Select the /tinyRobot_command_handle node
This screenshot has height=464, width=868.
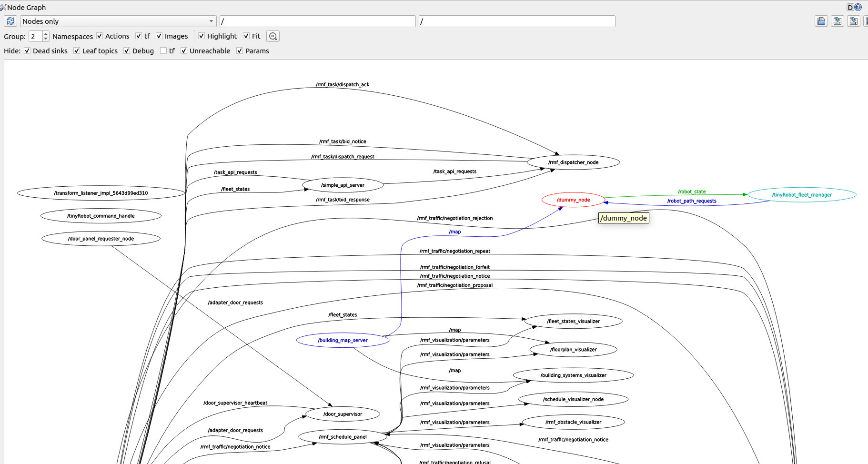click(101, 216)
